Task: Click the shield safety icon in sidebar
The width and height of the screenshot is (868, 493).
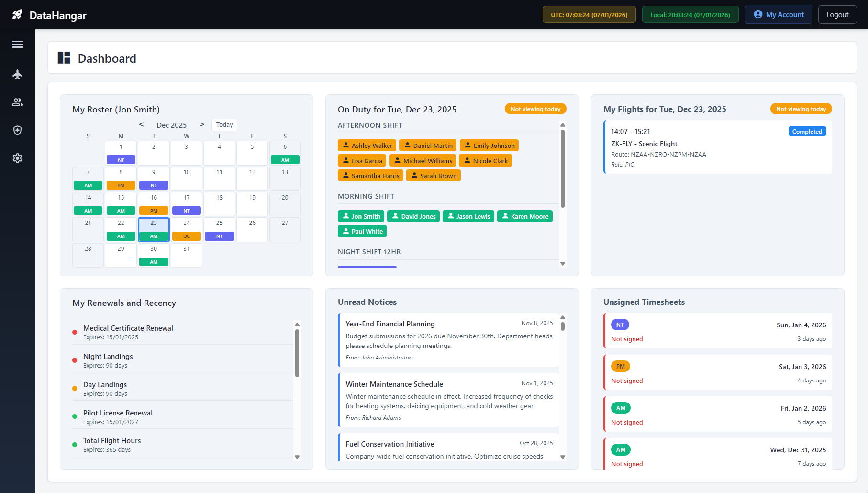Action: [x=17, y=130]
